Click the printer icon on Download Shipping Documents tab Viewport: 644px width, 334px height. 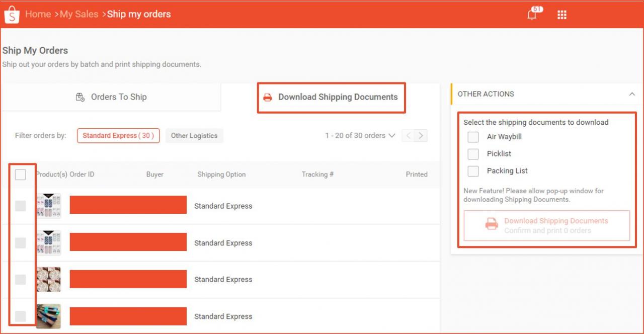coord(268,98)
